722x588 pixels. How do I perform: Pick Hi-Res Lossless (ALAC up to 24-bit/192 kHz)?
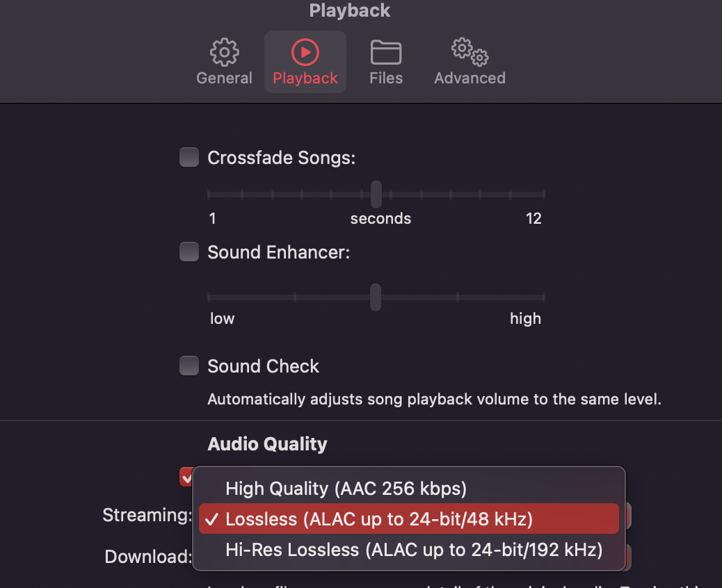413,550
